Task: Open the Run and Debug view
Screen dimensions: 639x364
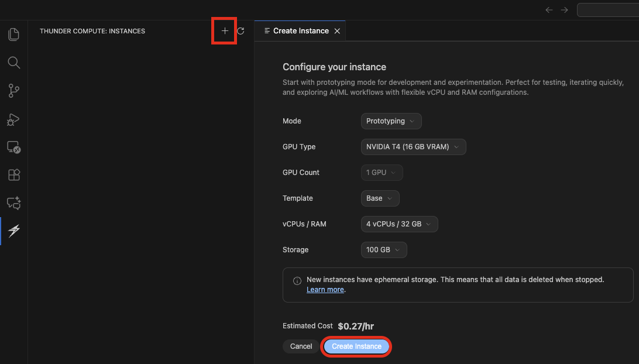Action: coord(13,119)
